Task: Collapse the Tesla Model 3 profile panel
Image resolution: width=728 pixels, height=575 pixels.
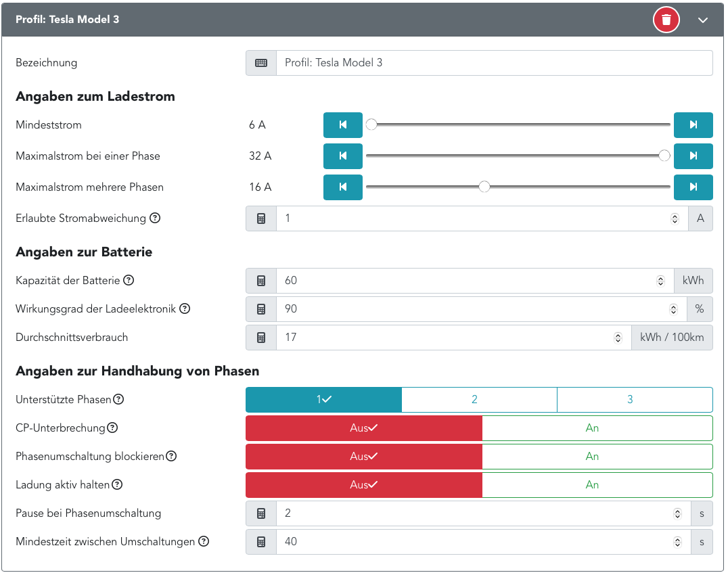Action: 703,20
